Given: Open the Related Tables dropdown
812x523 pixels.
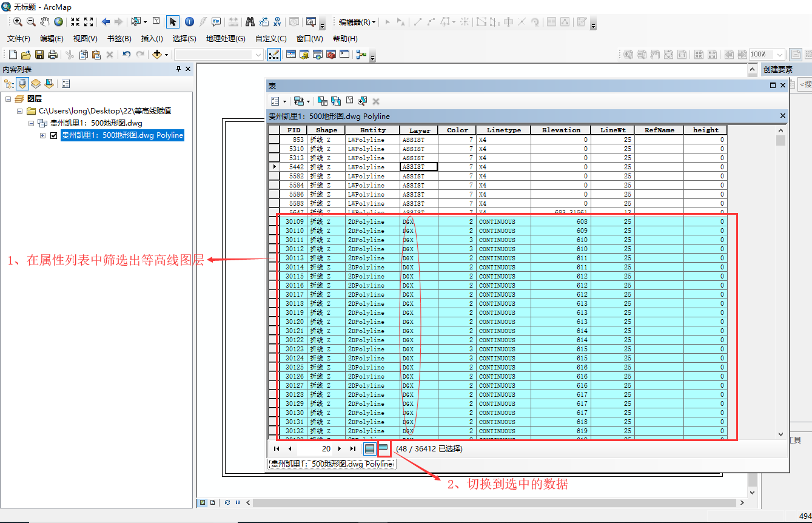Looking at the screenshot, I should [301, 101].
